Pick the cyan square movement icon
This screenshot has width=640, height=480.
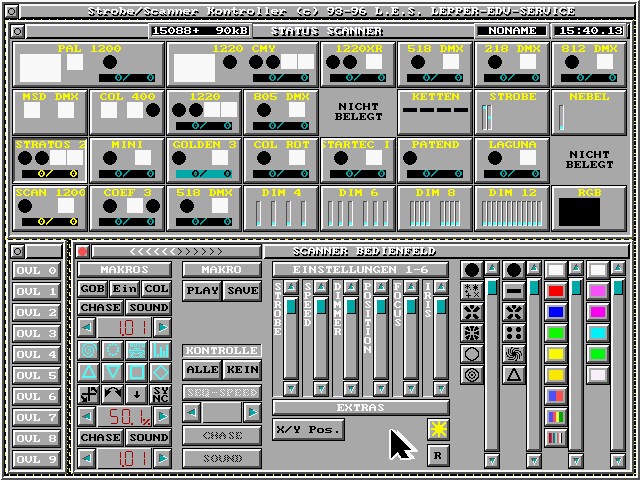pos(136,372)
